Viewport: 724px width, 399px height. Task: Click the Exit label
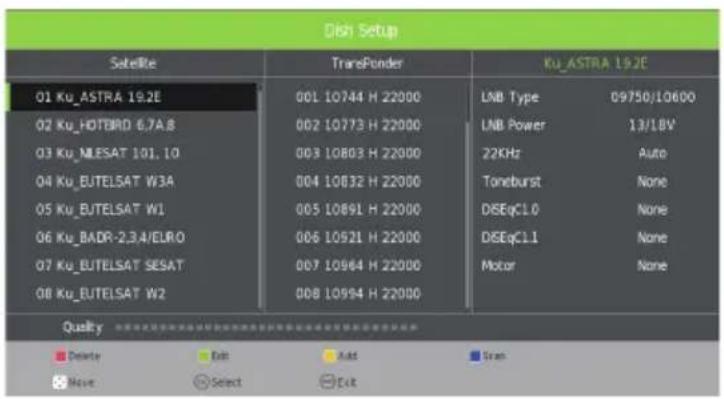[347, 382]
